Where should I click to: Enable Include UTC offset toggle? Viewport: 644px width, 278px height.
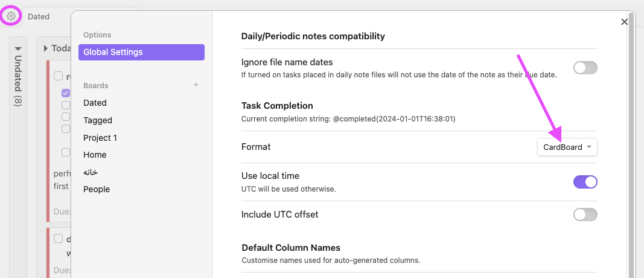tap(585, 214)
